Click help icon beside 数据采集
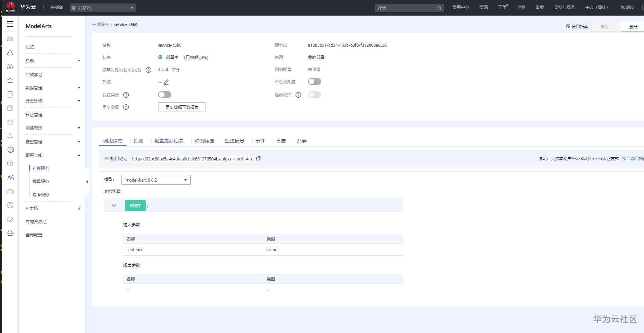The width and height of the screenshot is (644, 333). 126,95
